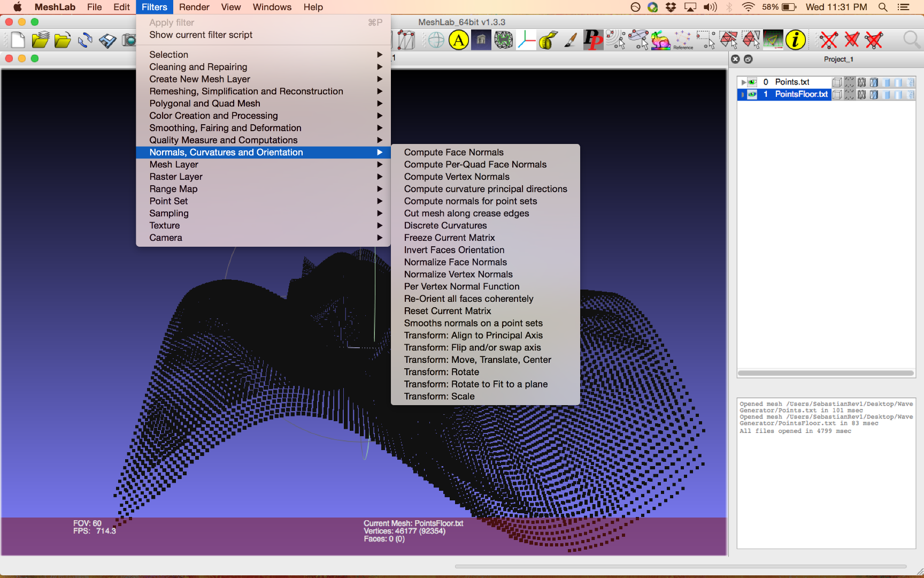Select Compute normals for point sets

(x=470, y=201)
